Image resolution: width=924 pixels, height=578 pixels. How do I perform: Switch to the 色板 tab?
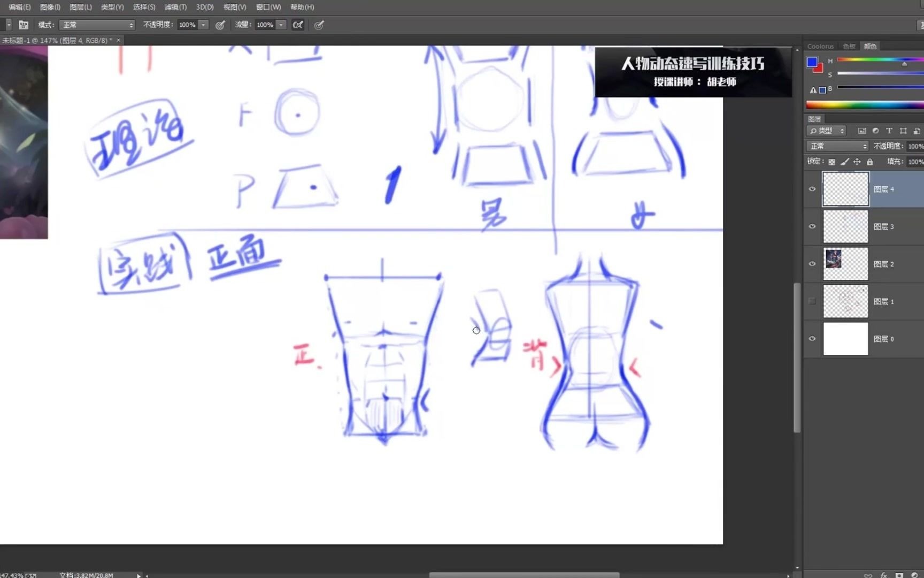point(848,46)
